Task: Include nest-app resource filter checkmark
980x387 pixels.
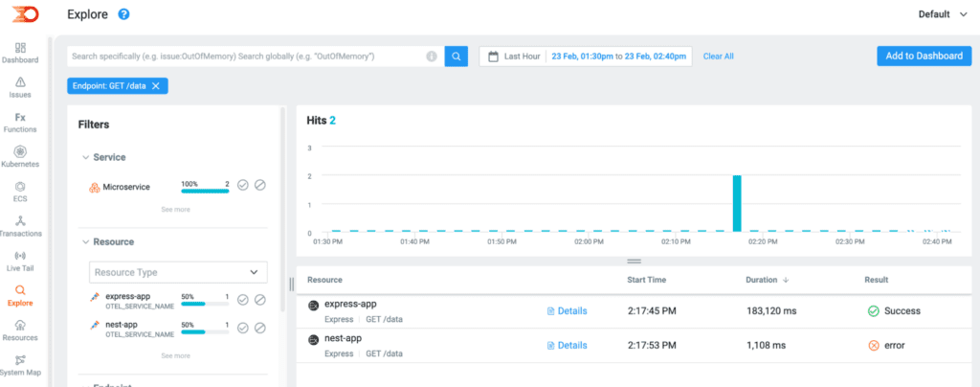Action: [x=243, y=328]
